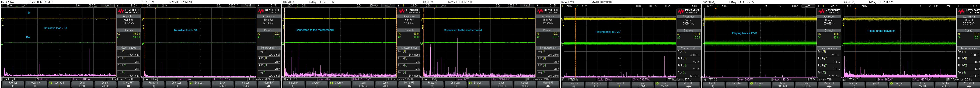Open the Channels panel in the 08:15:22 capture
980x88 pixels.
point(269,30)
